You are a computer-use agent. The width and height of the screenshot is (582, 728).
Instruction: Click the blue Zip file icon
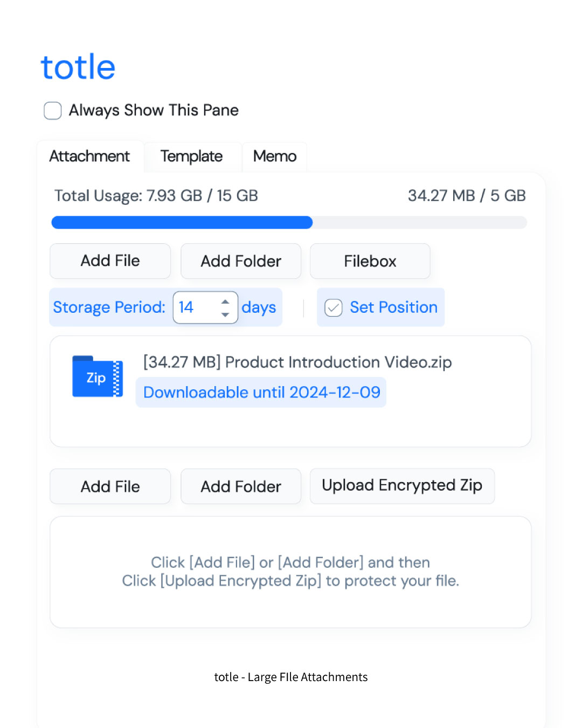pyautogui.click(x=98, y=376)
